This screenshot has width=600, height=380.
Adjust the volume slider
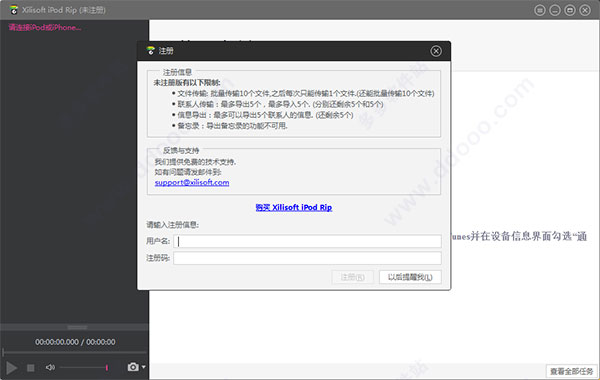(x=84, y=367)
